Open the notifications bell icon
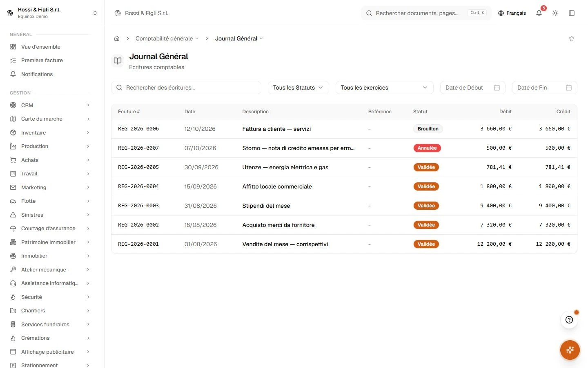Image resolution: width=588 pixels, height=368 pixels. click(x=539, y=13)
